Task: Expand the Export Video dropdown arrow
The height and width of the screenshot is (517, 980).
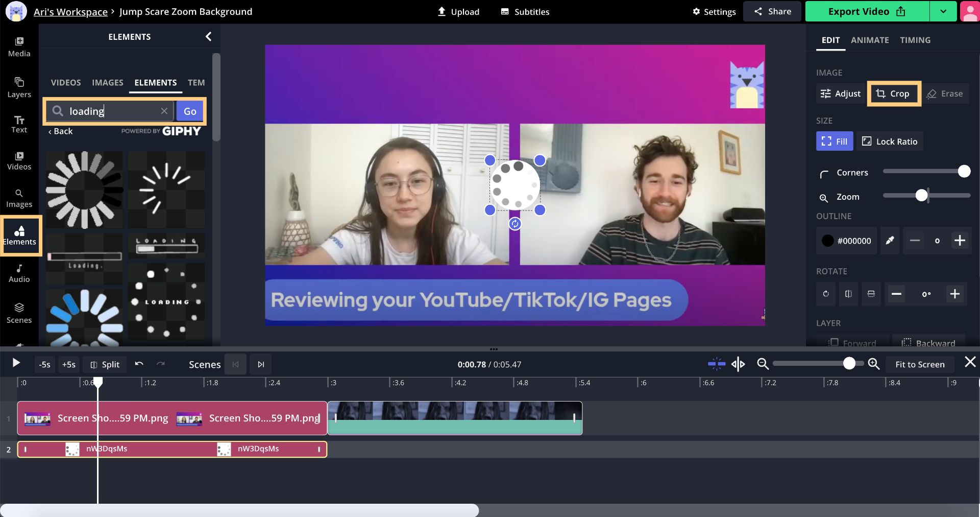Action: coord(943,11)
